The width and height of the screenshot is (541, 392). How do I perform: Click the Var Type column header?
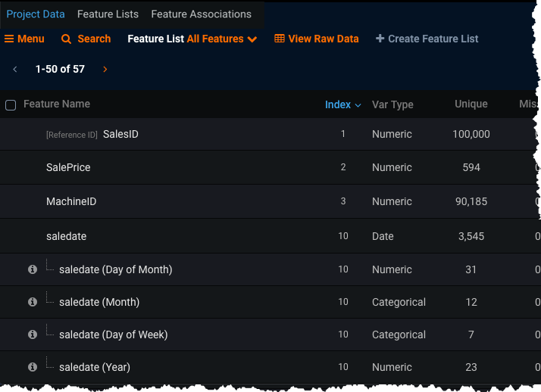392,105
